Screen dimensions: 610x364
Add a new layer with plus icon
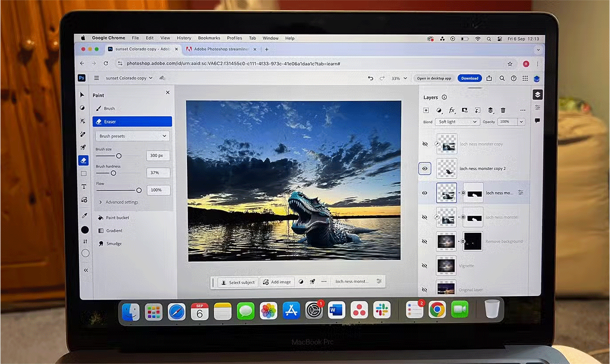tap(426, 110)
